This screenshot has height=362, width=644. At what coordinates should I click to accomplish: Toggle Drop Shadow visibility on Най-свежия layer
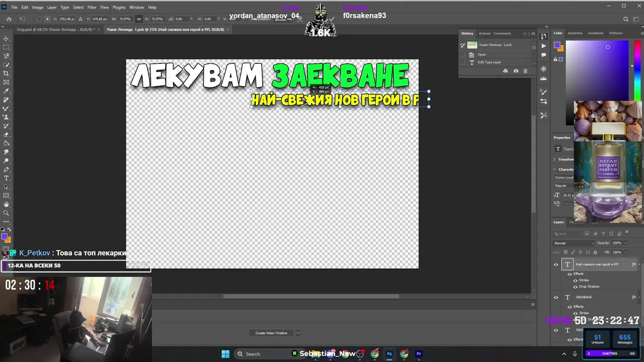tap(575, 287)
